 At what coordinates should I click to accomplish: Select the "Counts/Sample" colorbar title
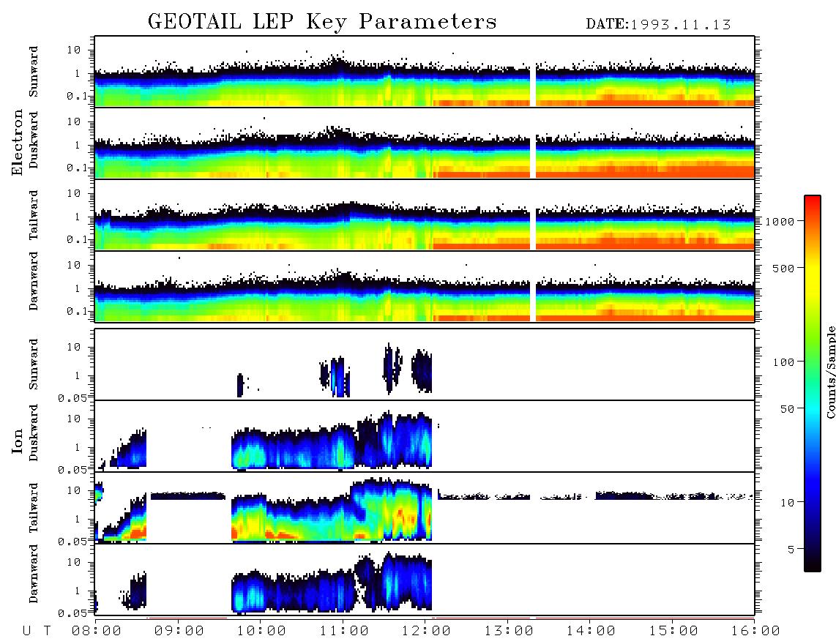[x=831, y=372]
